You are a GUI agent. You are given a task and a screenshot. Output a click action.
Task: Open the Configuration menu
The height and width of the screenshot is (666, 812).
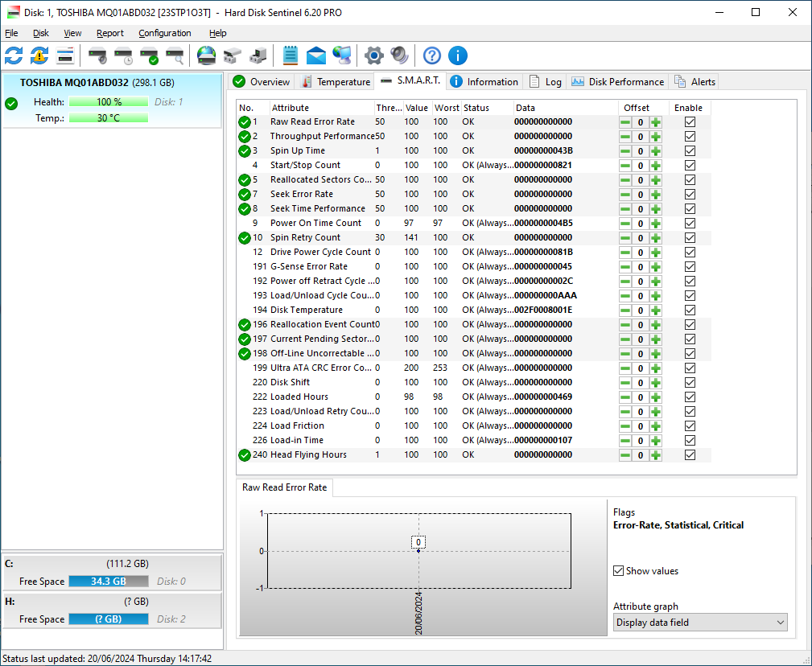[x=165, y=33]
